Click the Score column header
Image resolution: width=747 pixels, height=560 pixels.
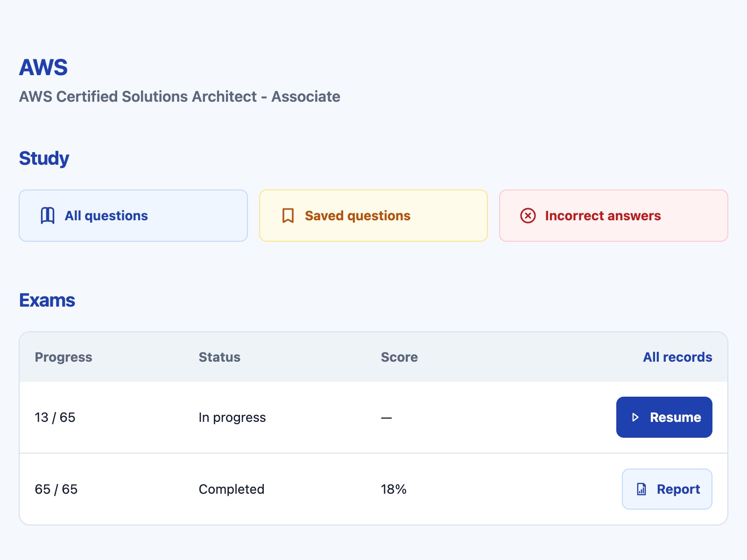[x=399, y=357]
